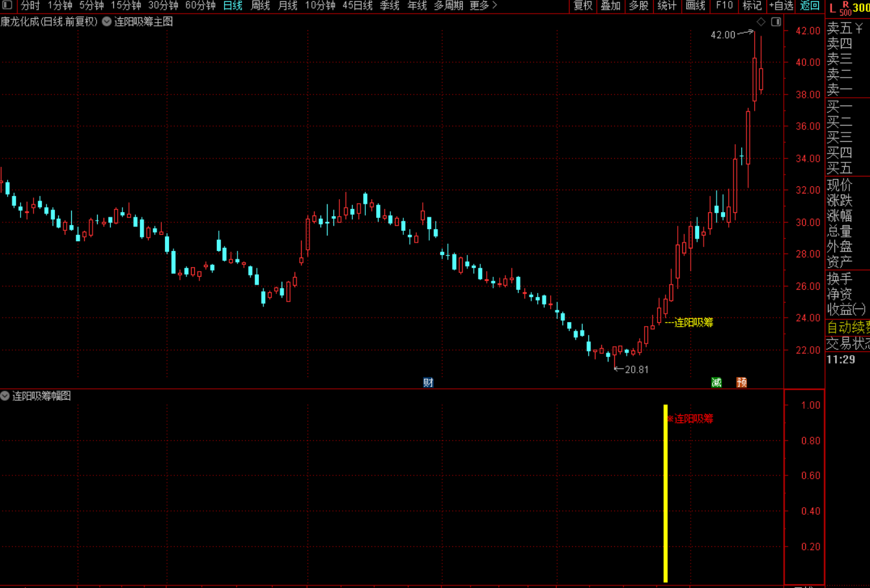Click the 复权 adjustment button

click(x=583, y=5)
